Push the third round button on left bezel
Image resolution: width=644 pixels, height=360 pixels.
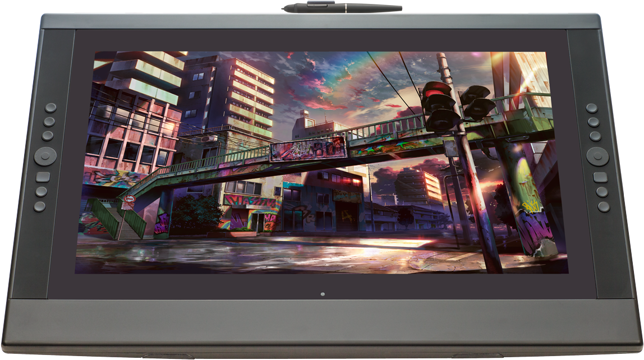pyautogui.click(x=47, y=136)
